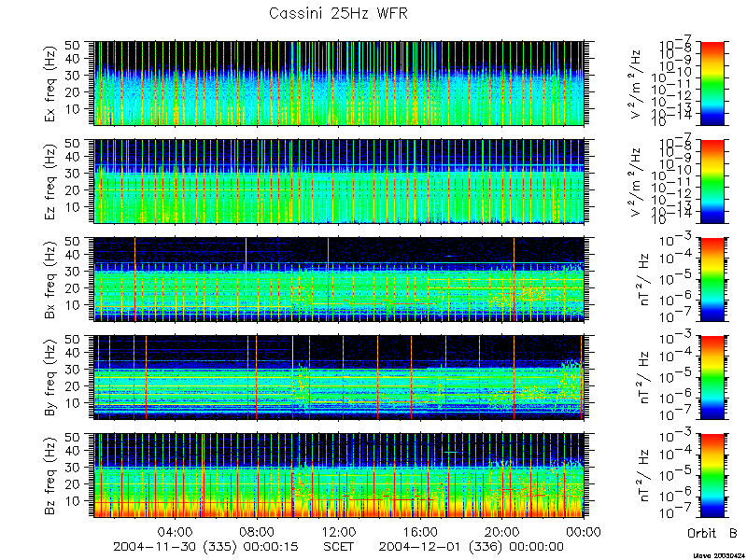Click the color scale bar beside Bz panel

712,475
